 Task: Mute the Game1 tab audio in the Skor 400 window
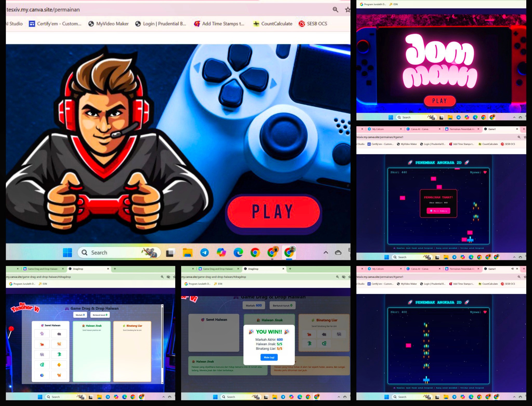(512, 269)
